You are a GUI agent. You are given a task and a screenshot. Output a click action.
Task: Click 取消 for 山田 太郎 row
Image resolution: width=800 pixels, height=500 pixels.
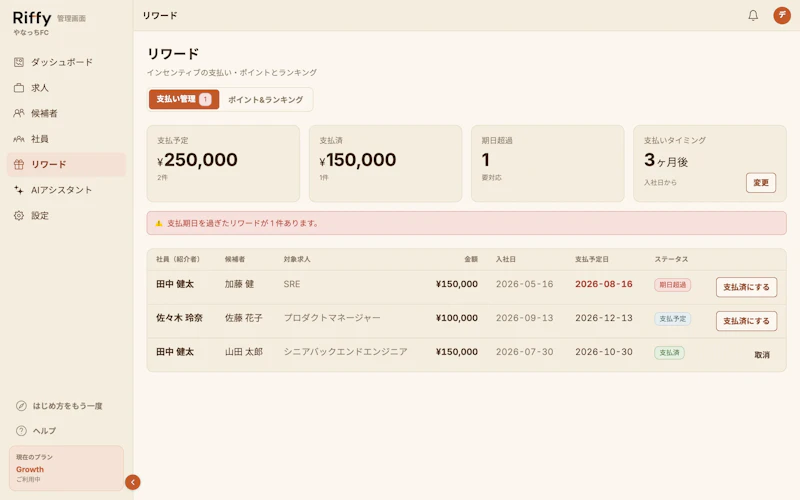(x=762, y=355)
